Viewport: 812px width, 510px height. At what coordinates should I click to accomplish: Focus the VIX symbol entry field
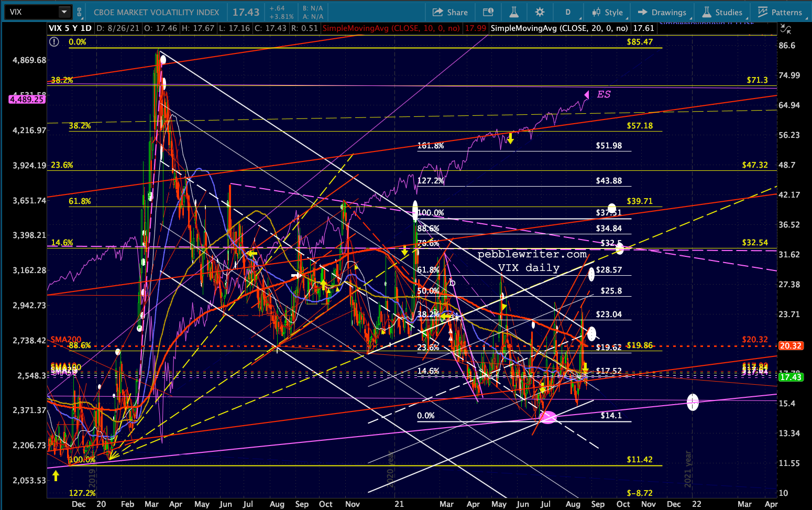coord(32,12)
